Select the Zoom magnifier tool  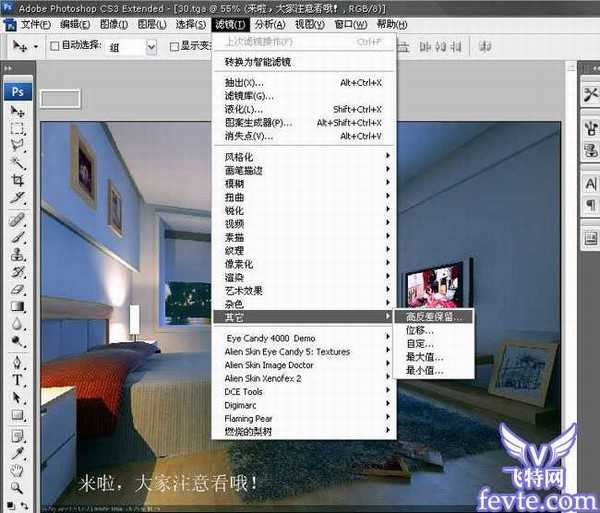coord(18,486)
